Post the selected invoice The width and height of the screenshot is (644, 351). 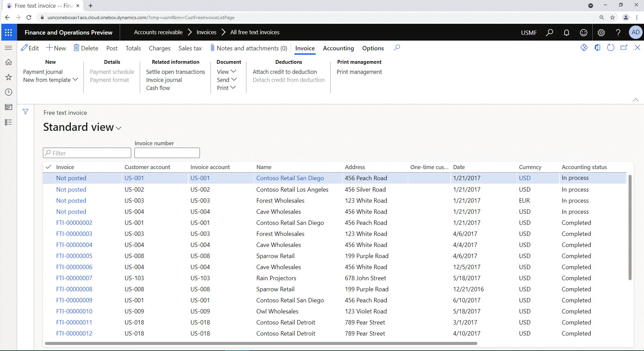tap(112, 48)
